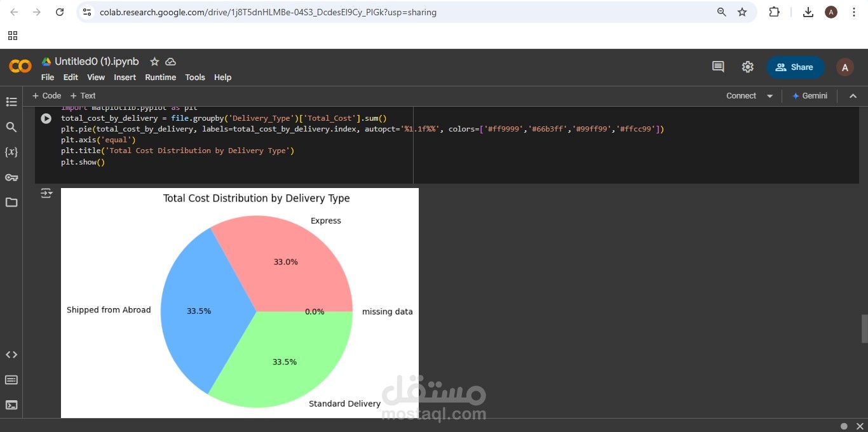Click the chart title text
Image resolution: width=868 pixels, height=432 pixels.
tap(257, 198)
